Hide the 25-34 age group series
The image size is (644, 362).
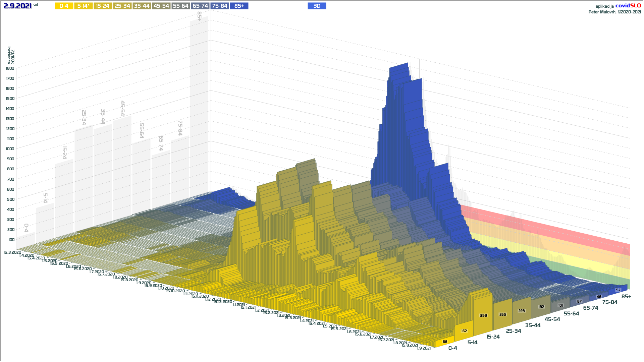coord(122,6)
